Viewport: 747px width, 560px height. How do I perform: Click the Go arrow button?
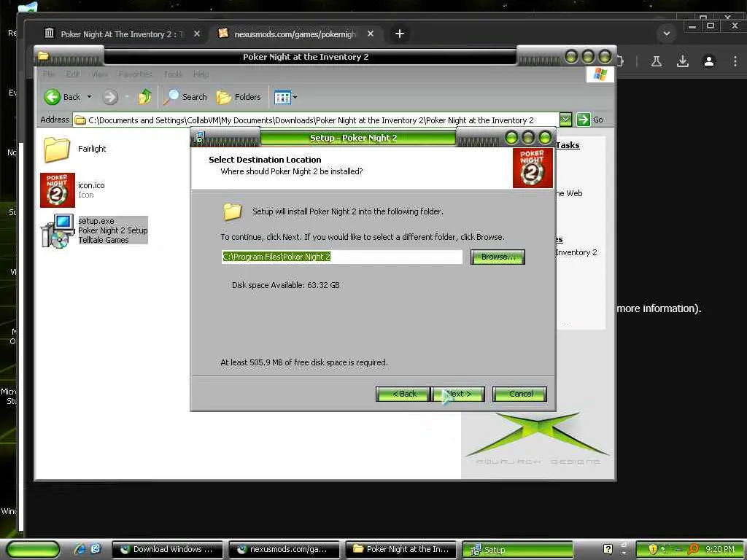point(583,120)
